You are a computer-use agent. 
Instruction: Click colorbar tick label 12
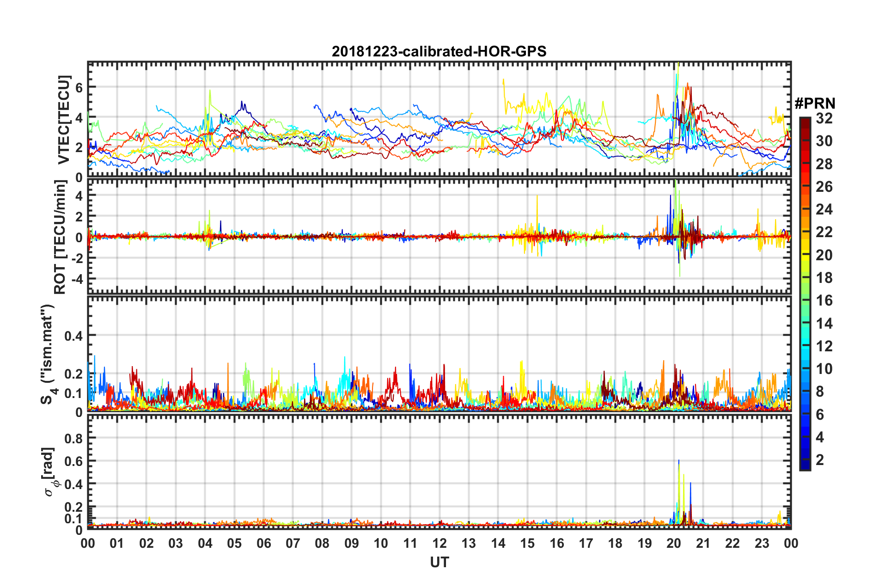824,346
